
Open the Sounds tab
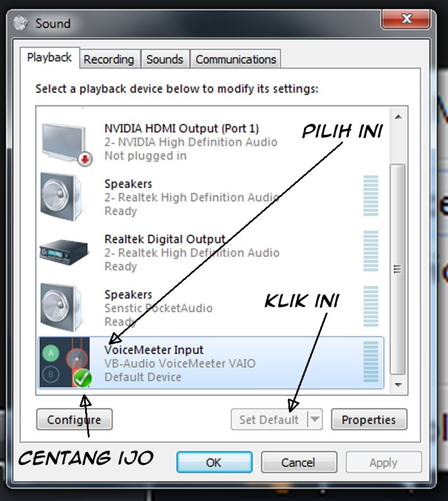click(165, 59)
